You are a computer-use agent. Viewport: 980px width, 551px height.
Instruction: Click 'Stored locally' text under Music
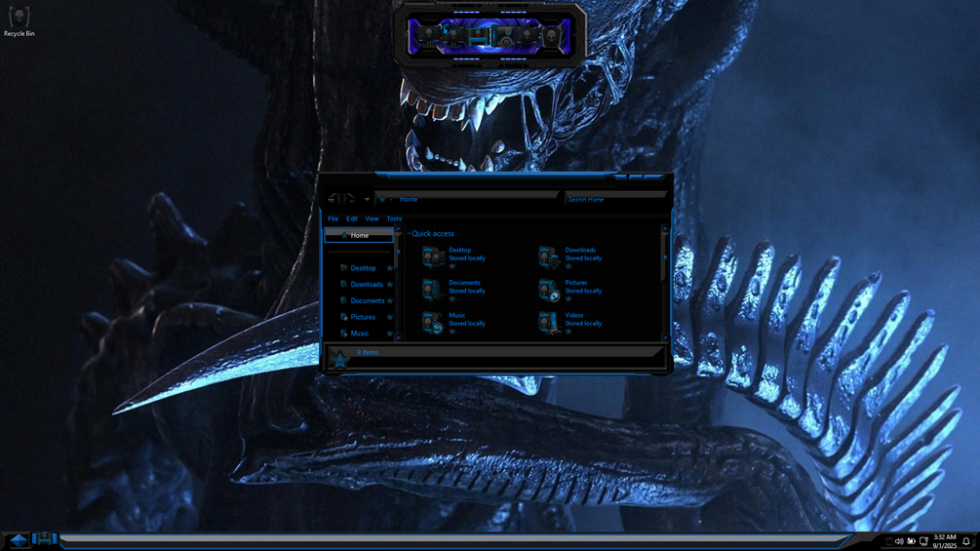(467, 324)
